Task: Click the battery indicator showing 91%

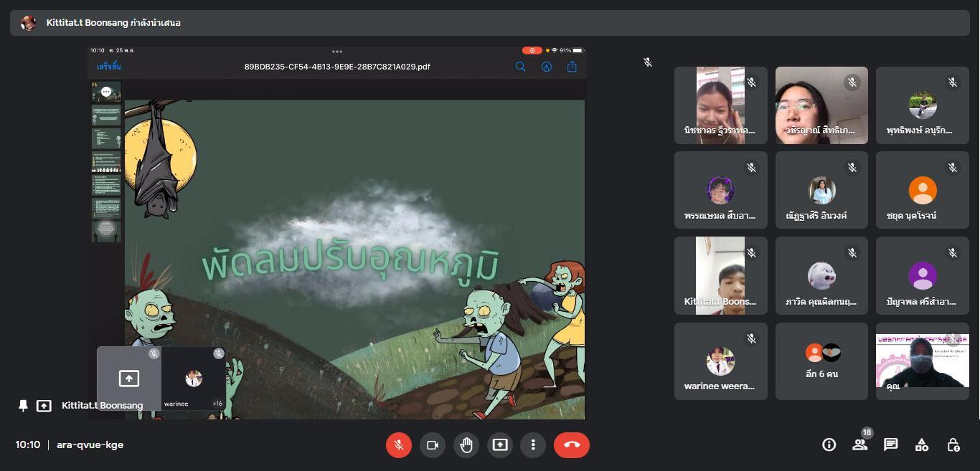Action: click(x=573, y=50)
